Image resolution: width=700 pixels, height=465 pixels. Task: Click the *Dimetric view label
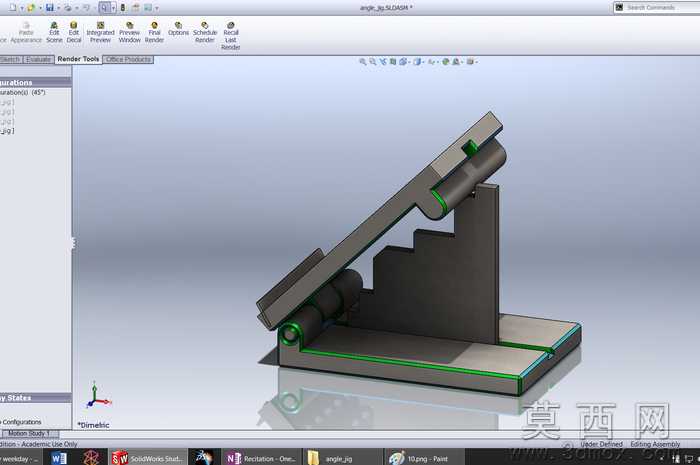point(93,425)
